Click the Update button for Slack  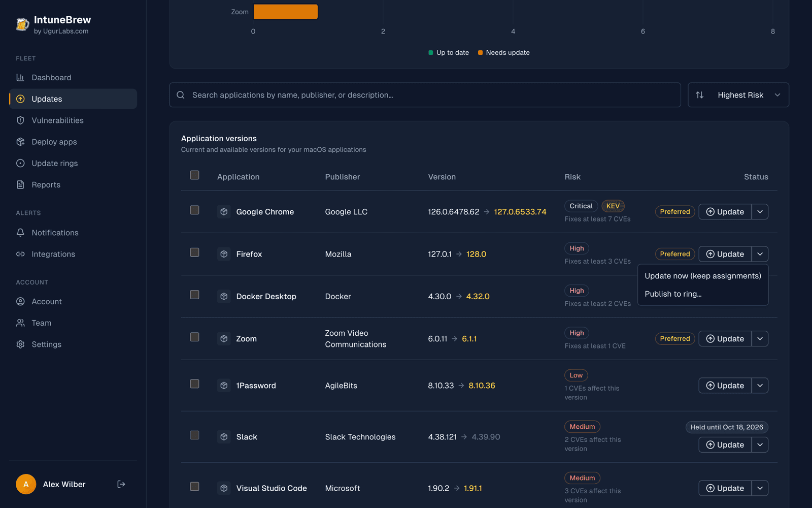(725, 445)
